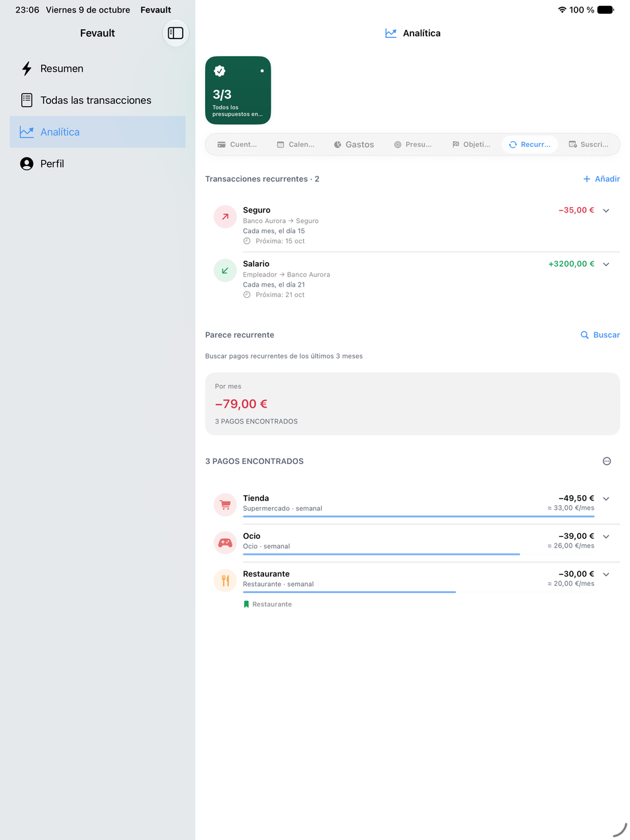Click the Restaurante progress bar

pyautogui.click(x=349, y=592)
